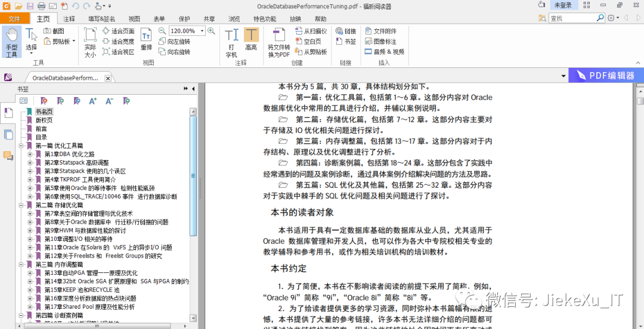
Task: Click Convert File to PDF (将文件转换为PDF)
Action: 278,42
